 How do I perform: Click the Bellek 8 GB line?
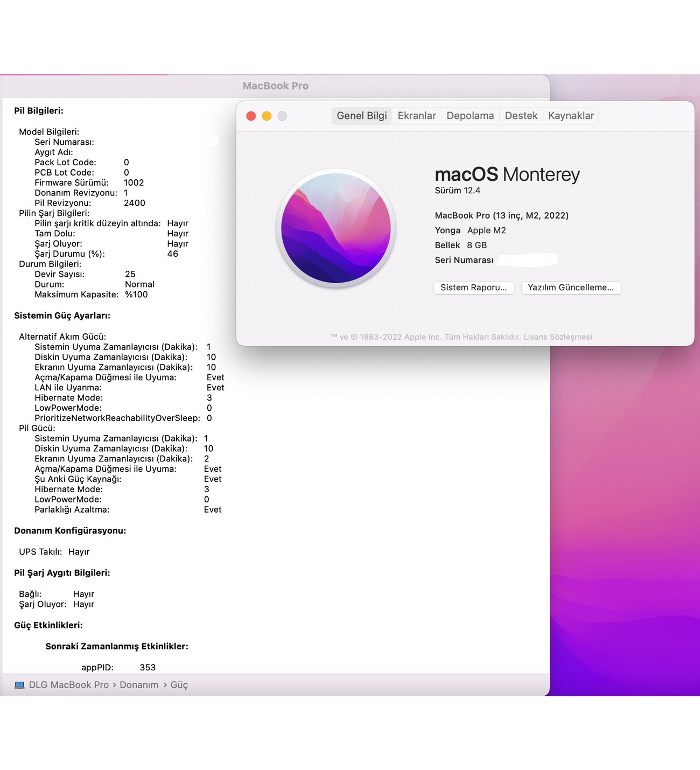(461, 245)
